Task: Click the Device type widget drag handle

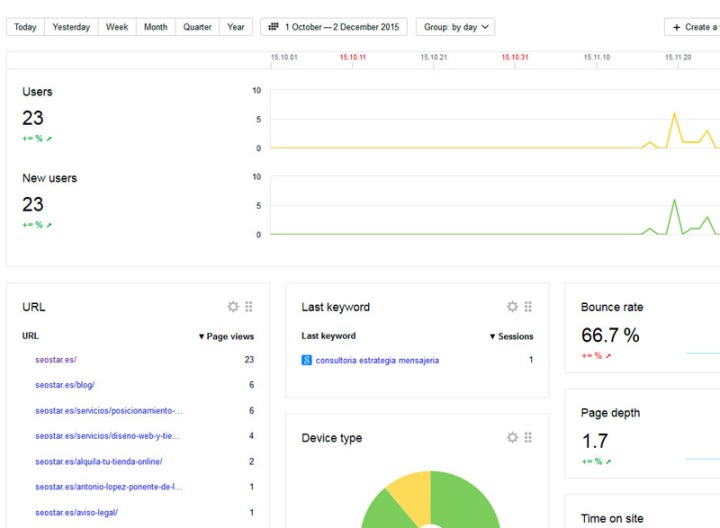Action: click(x=528, y=438)
